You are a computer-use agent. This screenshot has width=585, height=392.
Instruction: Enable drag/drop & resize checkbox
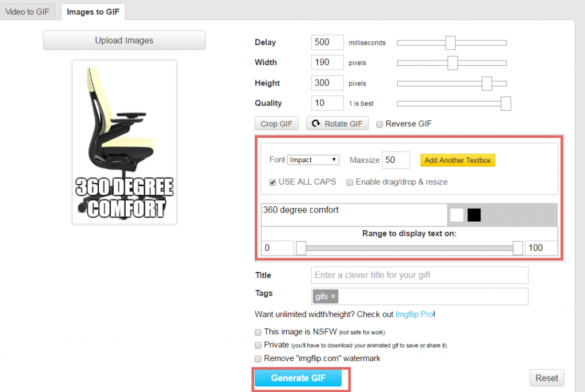click(350, 182)
